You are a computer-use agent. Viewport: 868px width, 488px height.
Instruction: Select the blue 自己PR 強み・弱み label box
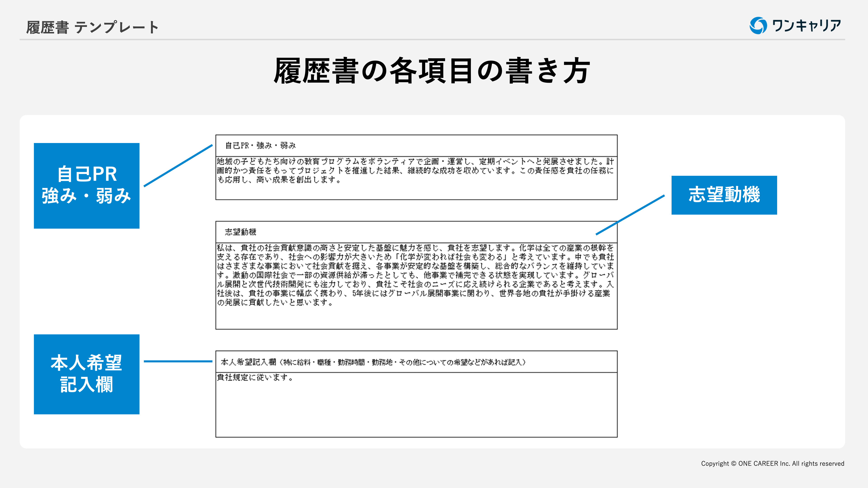point(87,185)
